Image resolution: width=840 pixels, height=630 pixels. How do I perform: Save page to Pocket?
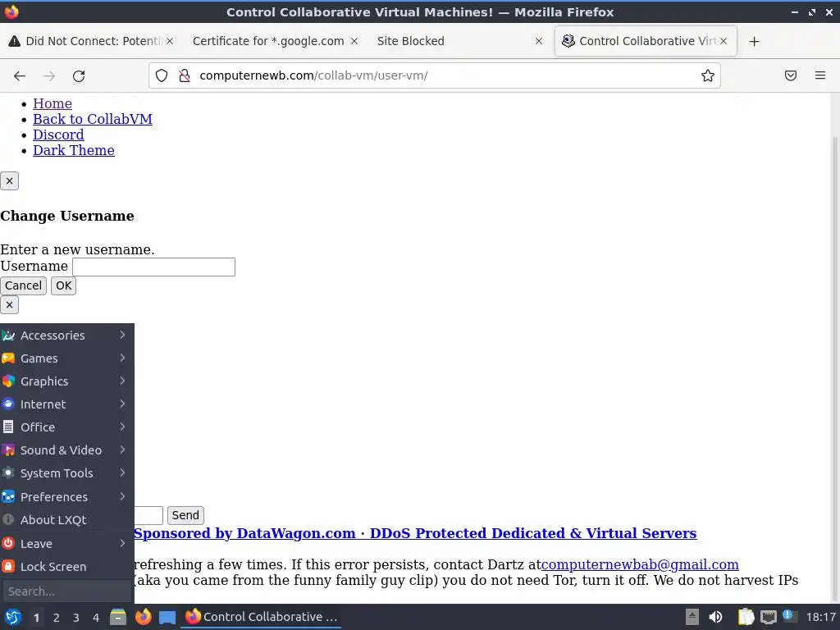tap(791, 75)
